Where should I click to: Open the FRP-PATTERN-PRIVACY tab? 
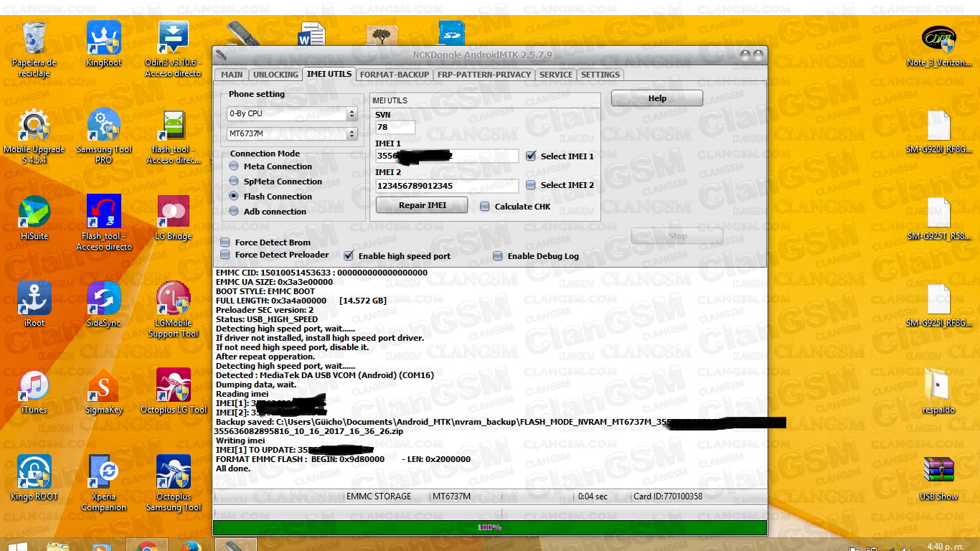pyautogui.click(x=484, y=75)
